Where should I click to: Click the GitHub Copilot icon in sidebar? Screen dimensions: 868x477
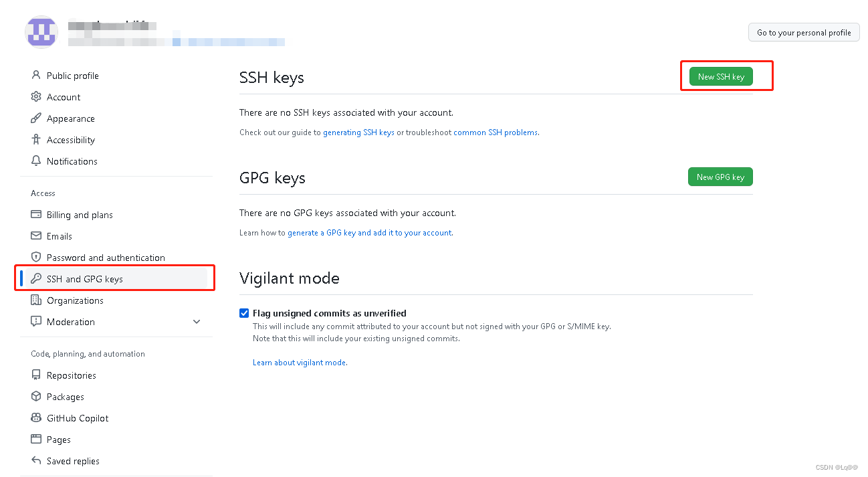(x=36, y=418)
